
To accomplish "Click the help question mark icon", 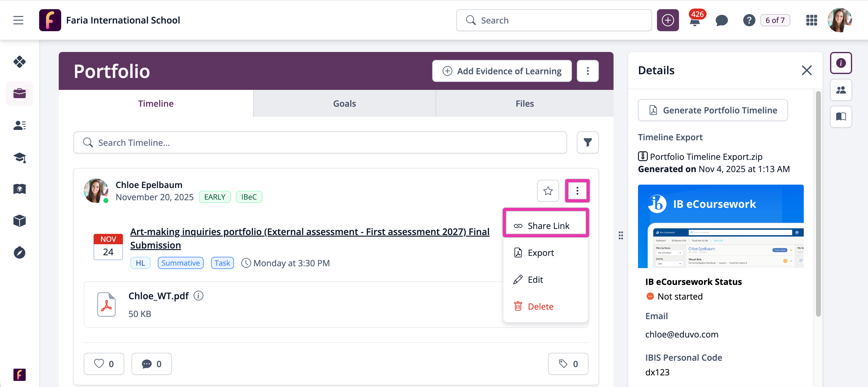I will coord(749,20).
